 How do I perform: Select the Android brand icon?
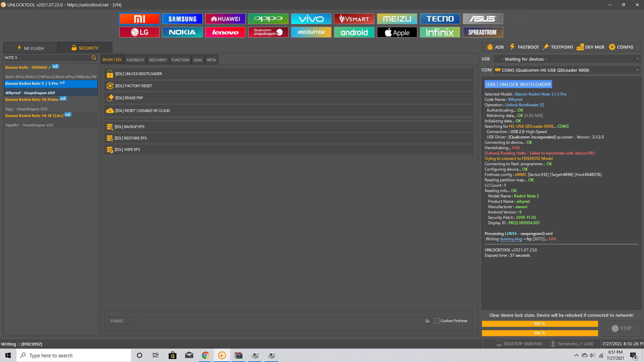point(354,32)
